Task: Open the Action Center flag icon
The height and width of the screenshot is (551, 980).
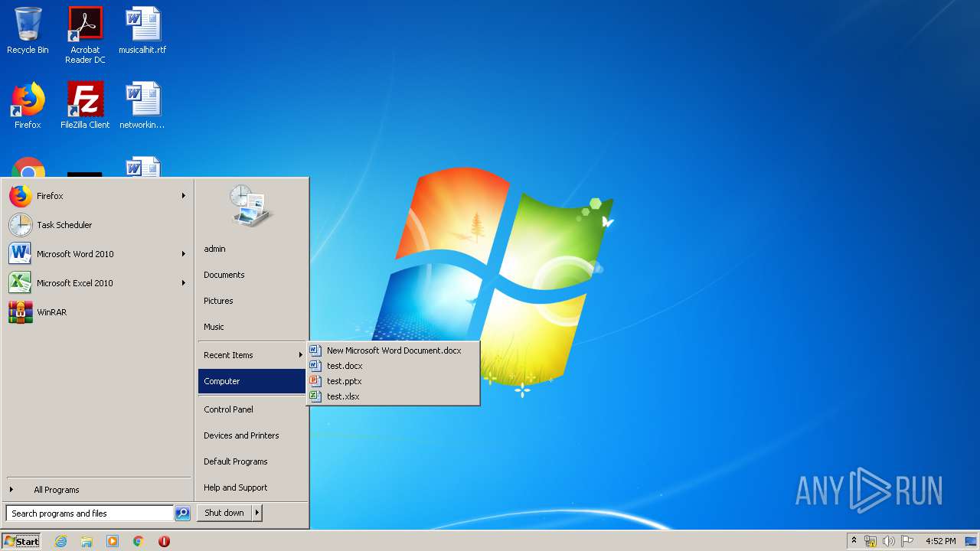Action: coord(908,541)
